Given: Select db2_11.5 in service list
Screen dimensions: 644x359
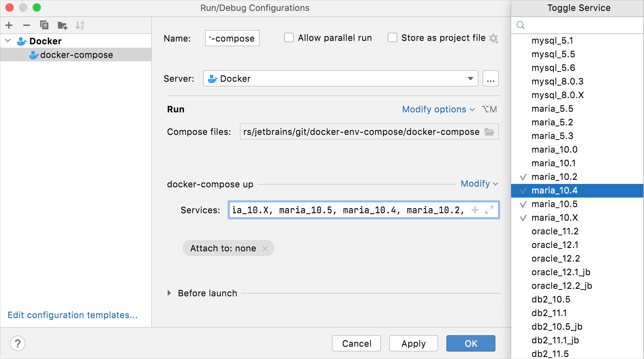Looking at the screenshot, I should coord(577,354).
